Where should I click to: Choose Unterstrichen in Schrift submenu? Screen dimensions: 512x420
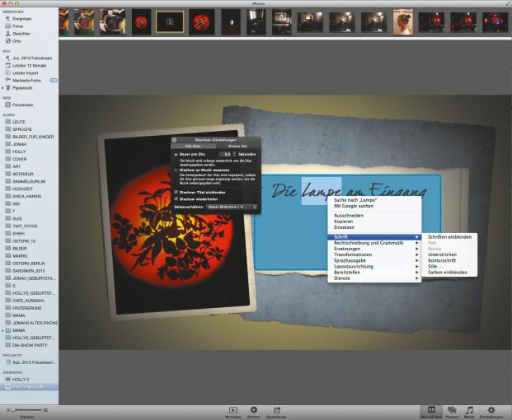449,254
